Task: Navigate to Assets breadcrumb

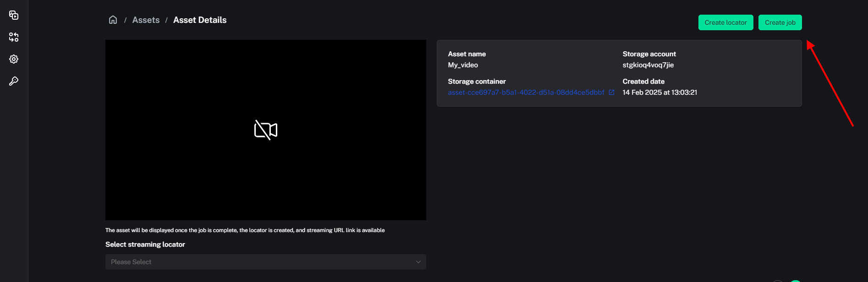Action: tap(146, 20)
